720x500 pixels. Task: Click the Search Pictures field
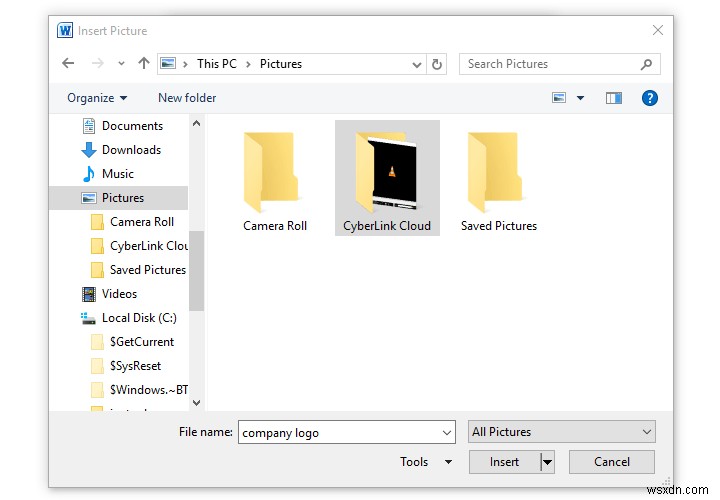(x=559, y=64)
